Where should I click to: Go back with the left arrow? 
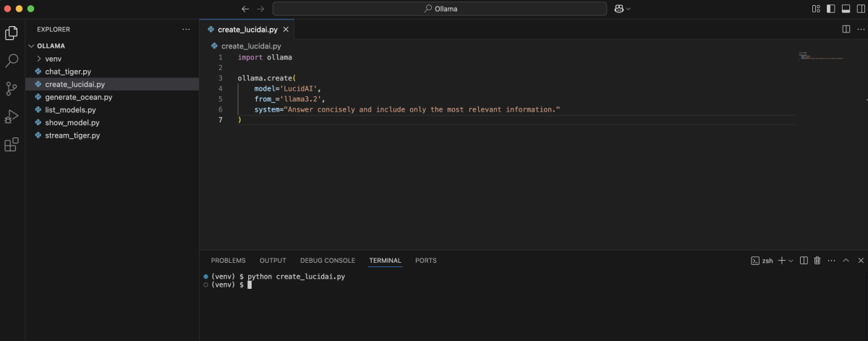click(245, 9)
